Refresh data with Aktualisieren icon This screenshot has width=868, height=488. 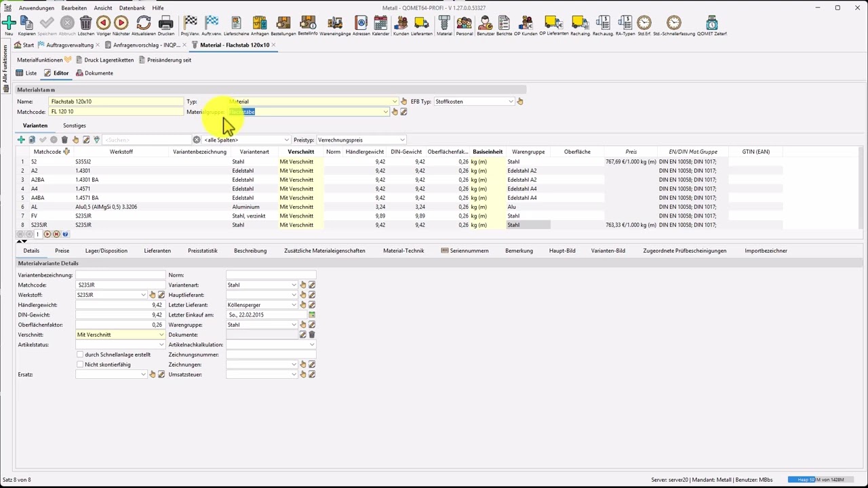coord(143,23)
